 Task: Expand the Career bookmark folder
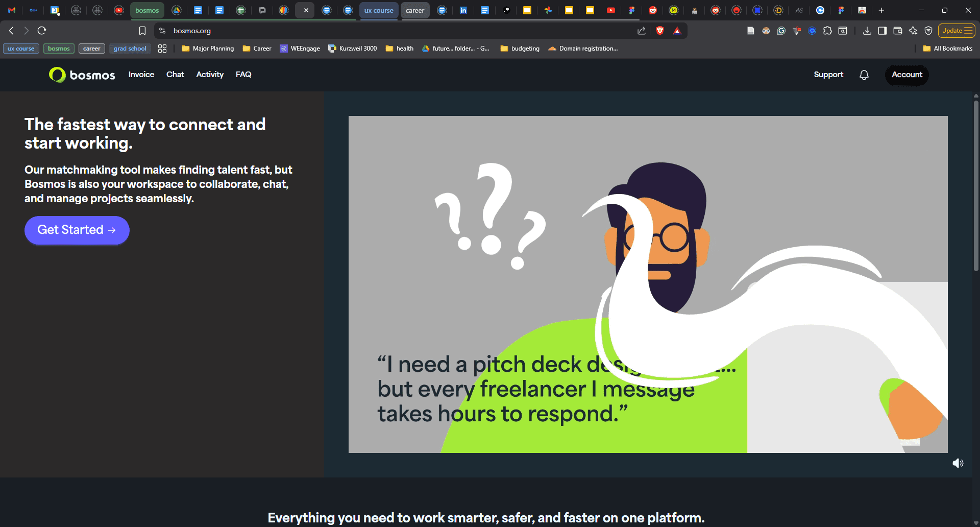[x=257, y=49]
